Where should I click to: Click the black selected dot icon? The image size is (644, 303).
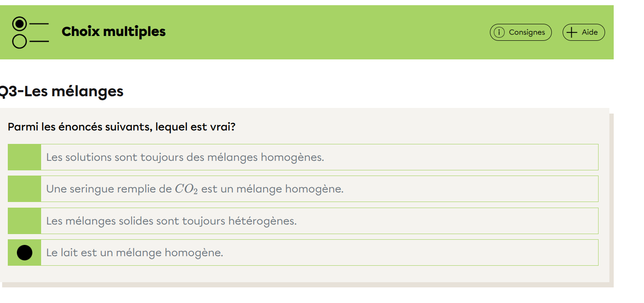[25, 253]
